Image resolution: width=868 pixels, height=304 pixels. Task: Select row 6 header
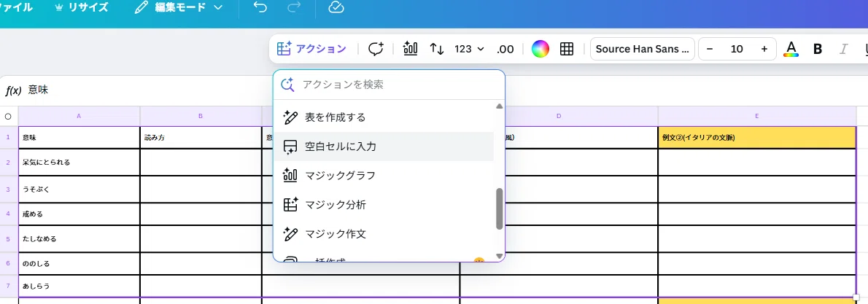point(8,264)
